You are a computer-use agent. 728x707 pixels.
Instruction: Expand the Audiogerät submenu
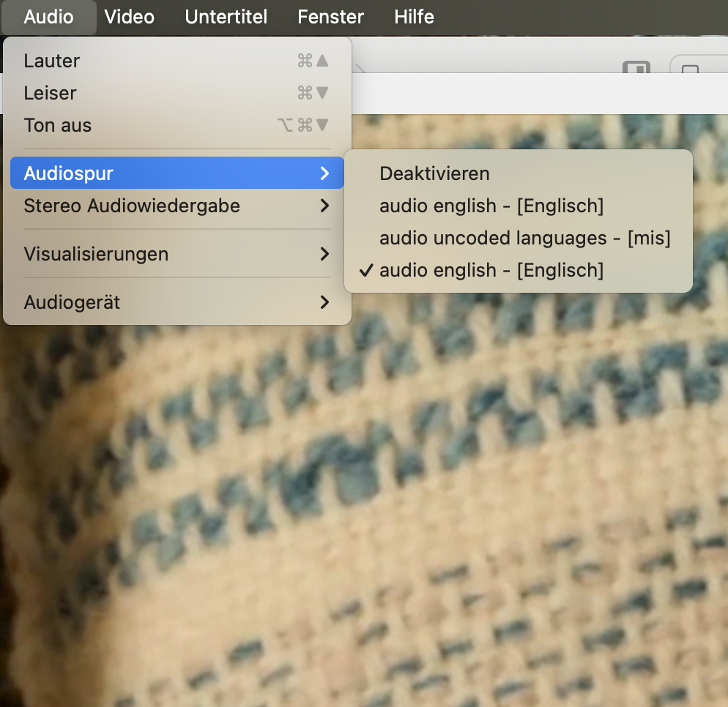177,302
